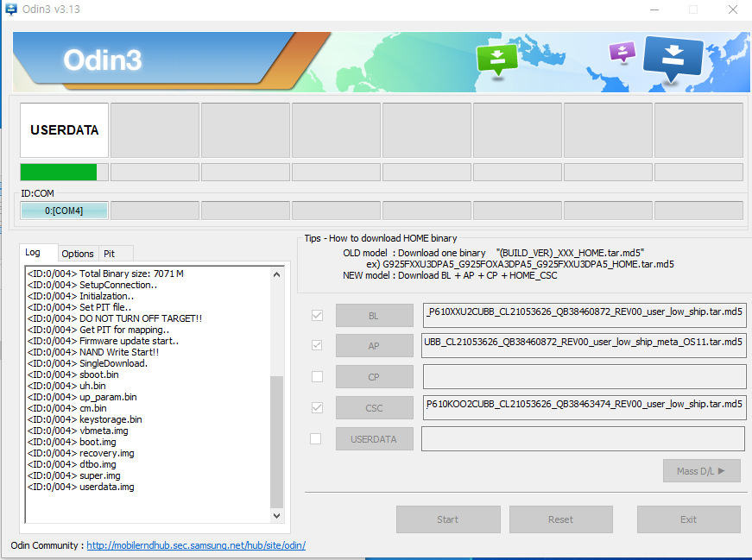Screen dimensions: 752x560
Task: Enable the CP checkbox
Action: click(317, 376)
